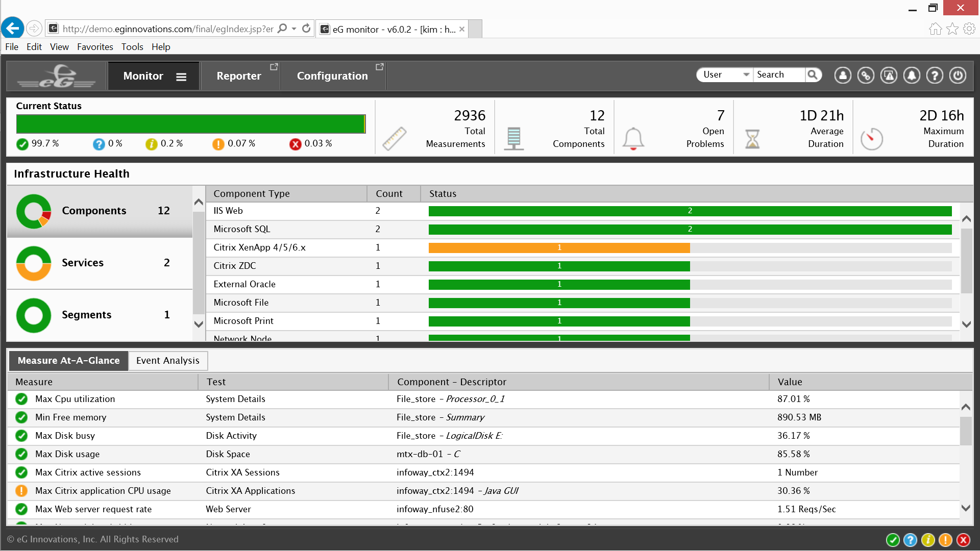Image resolution: width=980 pixels, height=551 pixels.
Task: Click Citrix XenApp orange status bar
Action: (x=559, y=248)
